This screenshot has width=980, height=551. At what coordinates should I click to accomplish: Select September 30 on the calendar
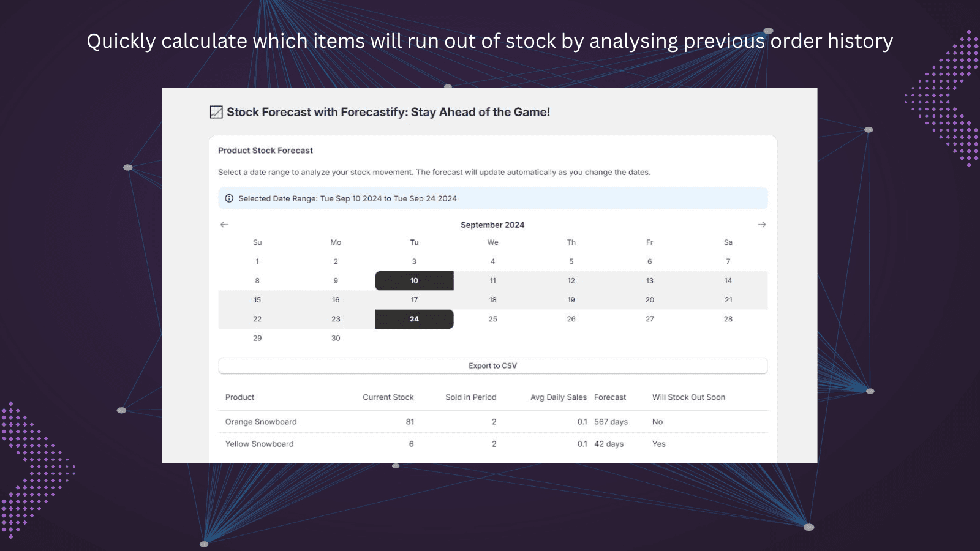point(335,338)
